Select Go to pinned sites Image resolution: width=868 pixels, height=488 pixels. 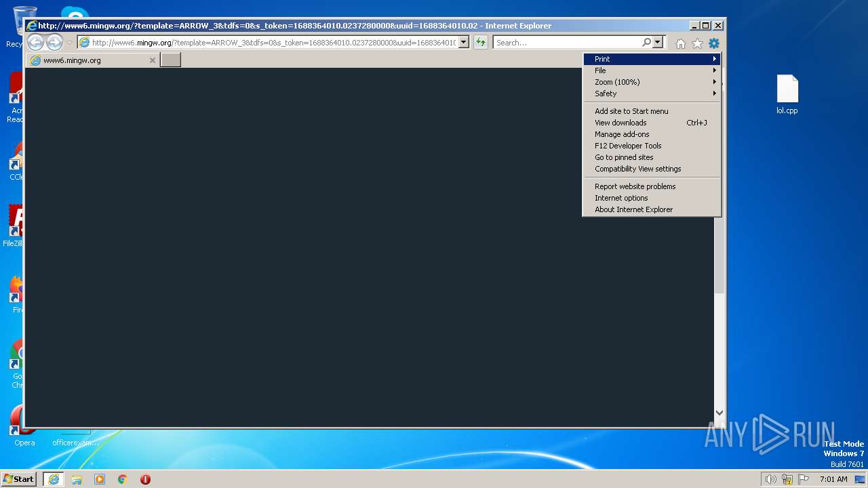(652, 157)
